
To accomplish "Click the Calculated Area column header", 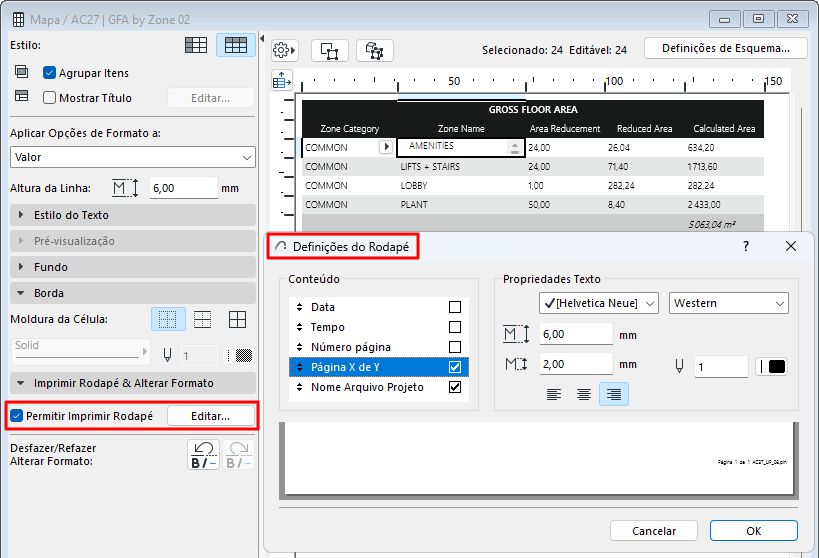I will point(724,129).
